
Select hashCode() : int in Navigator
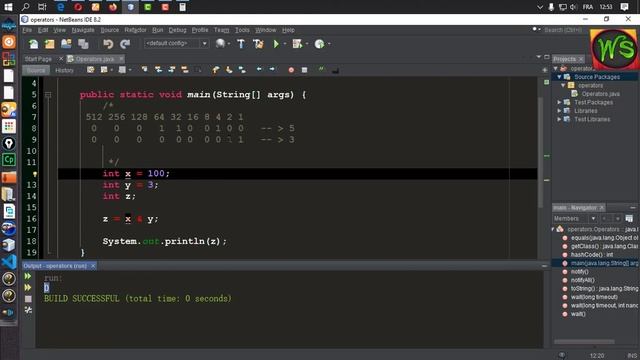point(592,255)
